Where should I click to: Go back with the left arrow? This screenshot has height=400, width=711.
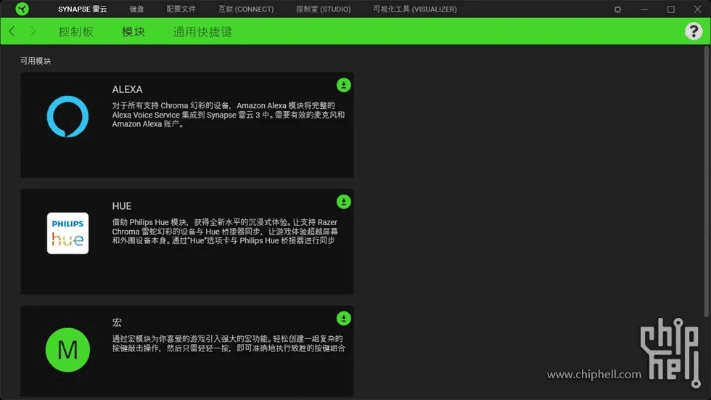[x=12, y=32]
